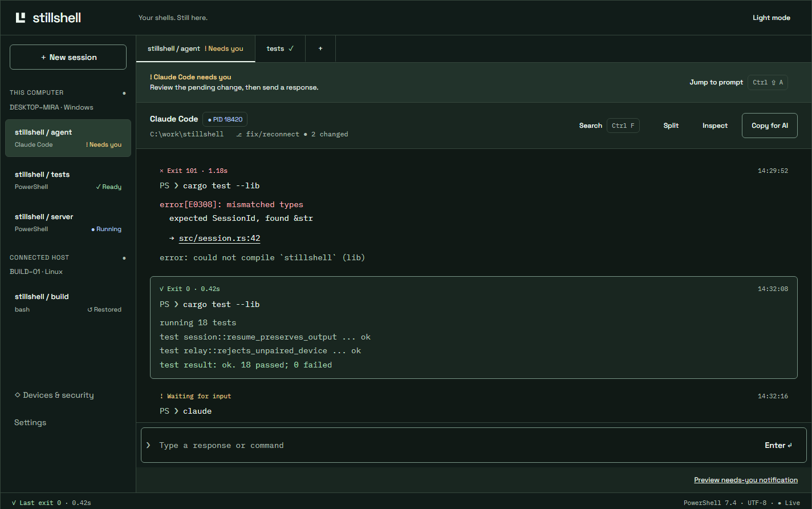Click the C:\work\stillshell path
This screenshot has height=509, width=812.
click(187, 134)
